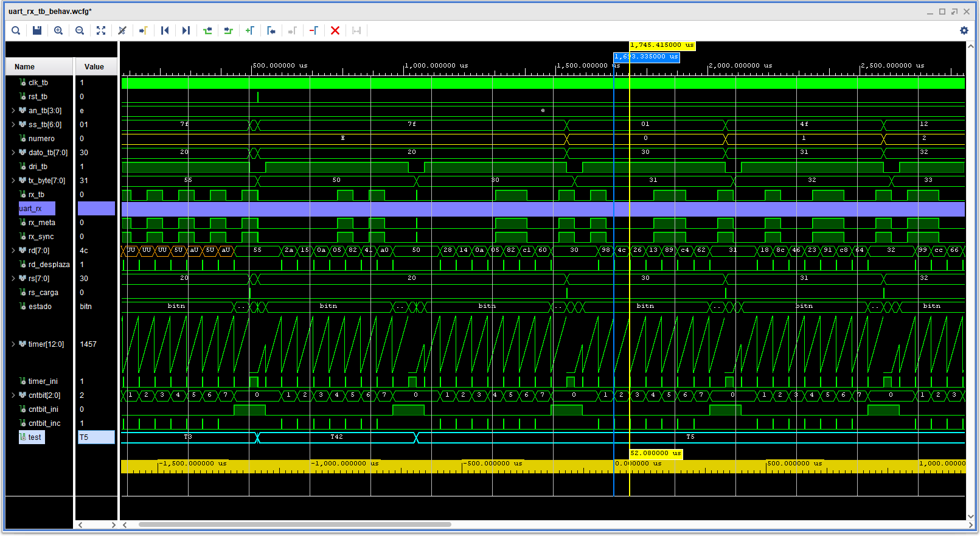This screenshot has width=980, height=536.
Task: Select the estado signal name
Action: coord(40,307)
